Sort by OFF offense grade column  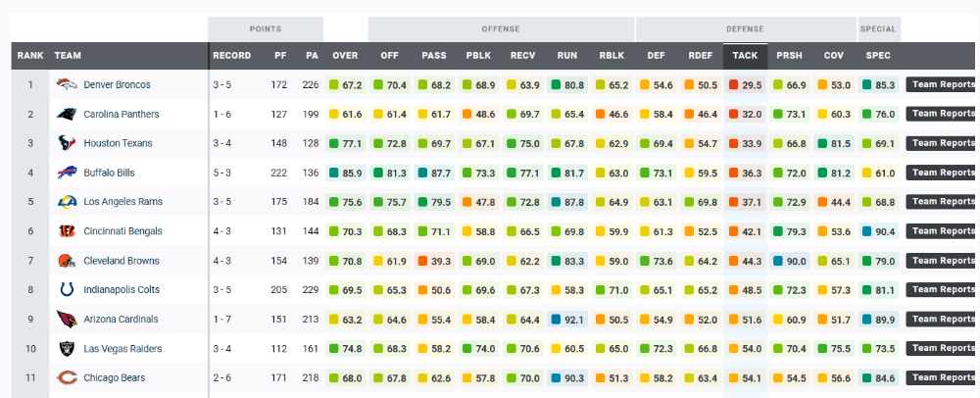389,56
